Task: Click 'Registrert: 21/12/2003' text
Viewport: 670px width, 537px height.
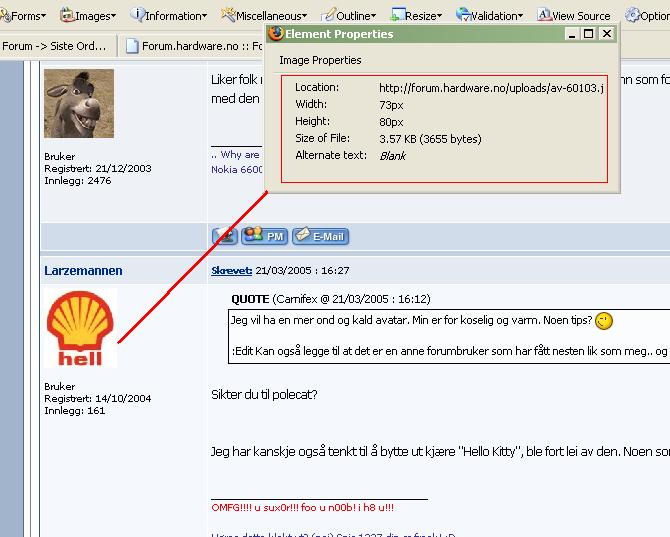Action: (98, 169)
